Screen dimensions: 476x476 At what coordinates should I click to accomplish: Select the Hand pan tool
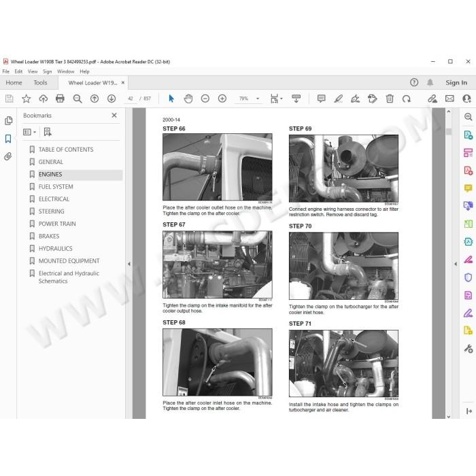188,99
